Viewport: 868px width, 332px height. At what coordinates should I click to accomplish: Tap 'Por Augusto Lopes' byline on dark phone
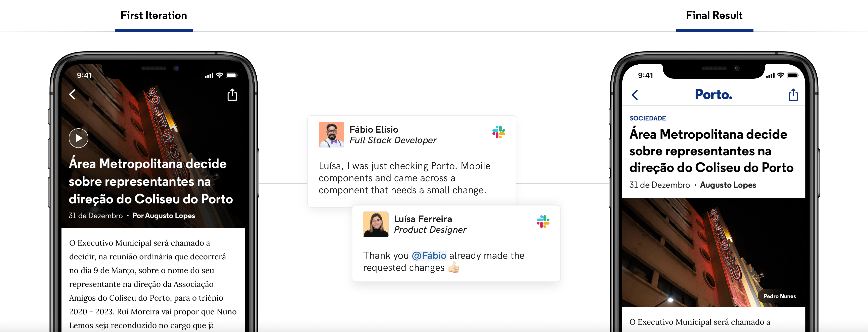pyautogui.click(x=164, y=215)
